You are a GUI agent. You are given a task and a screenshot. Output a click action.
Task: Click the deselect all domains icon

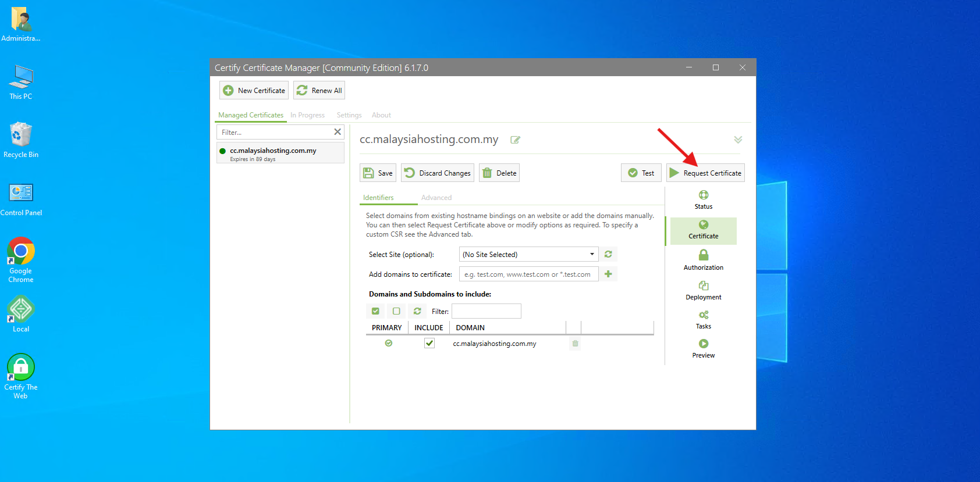[396, 311]
